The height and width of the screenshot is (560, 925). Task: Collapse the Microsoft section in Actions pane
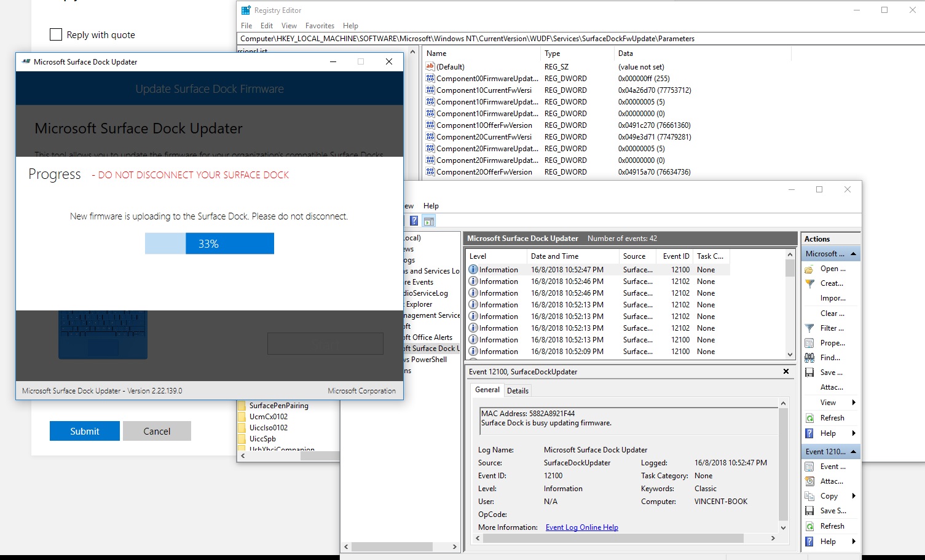click(854, 254)
